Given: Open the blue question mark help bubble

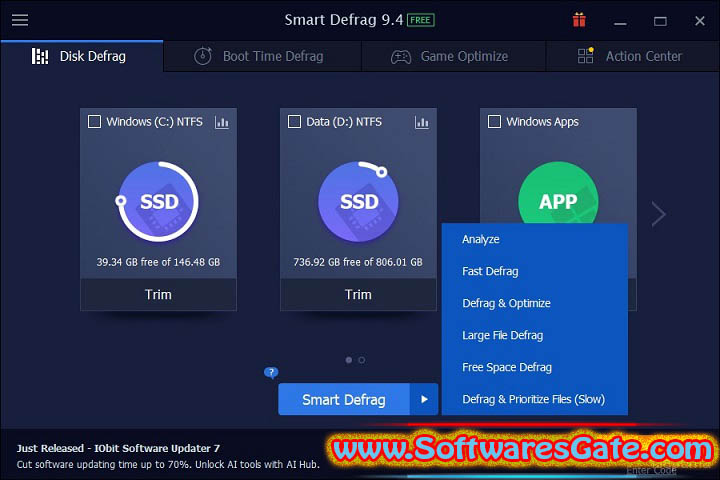Looking at the screenshot, I should 271,372.
